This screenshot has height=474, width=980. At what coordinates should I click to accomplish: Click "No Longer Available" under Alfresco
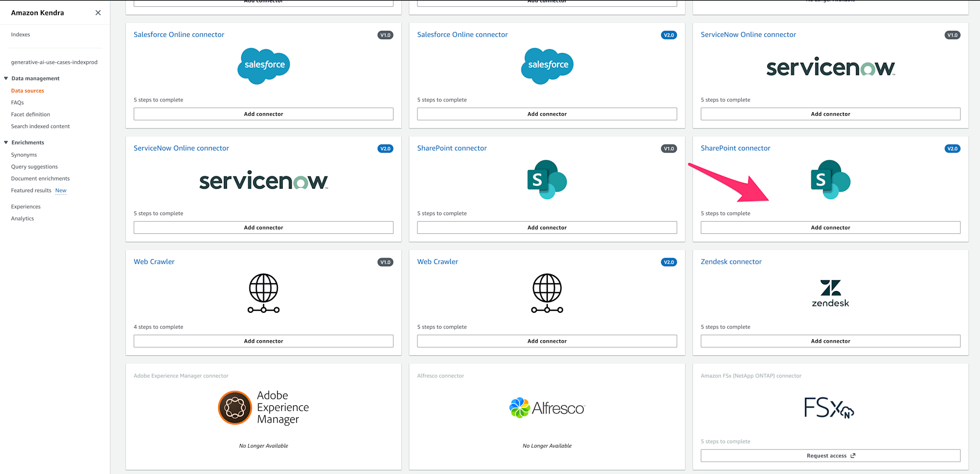point(547,446)
